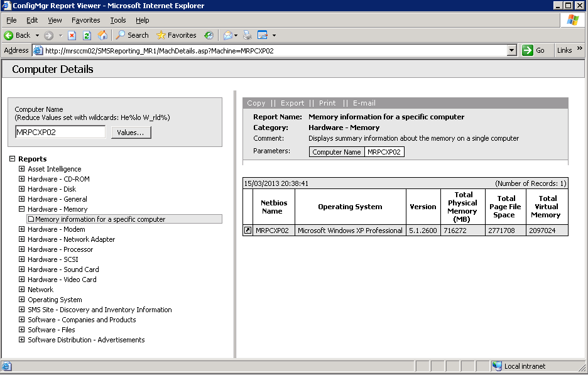588x375 pixels.
Task: Open the Tools menu
Action: [118, 20]
